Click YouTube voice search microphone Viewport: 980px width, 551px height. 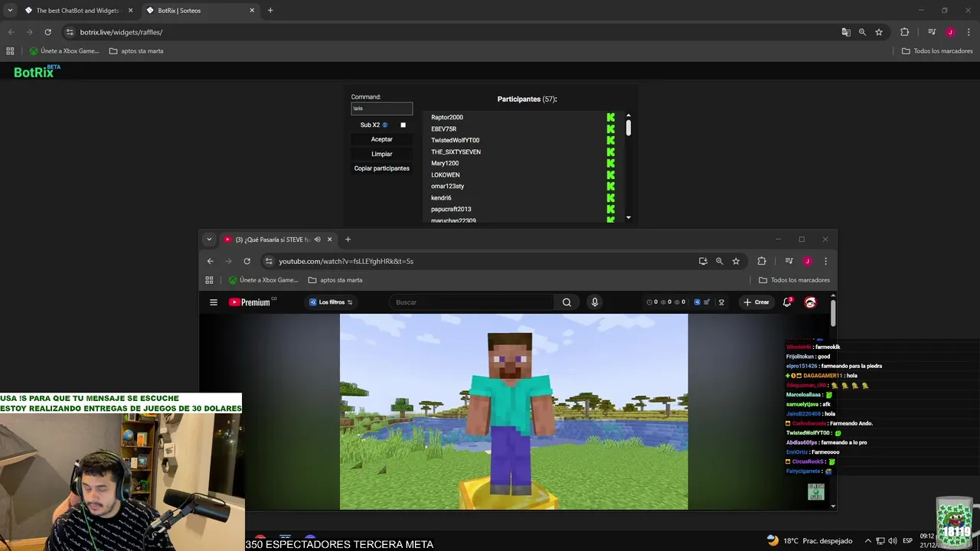click(x=594, y=302)
